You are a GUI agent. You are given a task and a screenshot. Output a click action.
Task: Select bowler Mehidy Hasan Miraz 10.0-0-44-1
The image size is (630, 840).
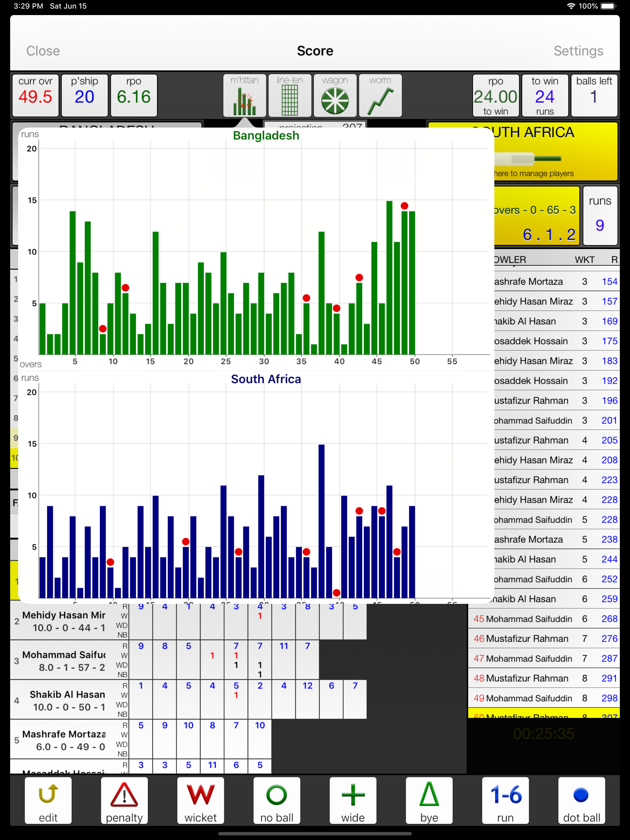[x=69, y=621]
